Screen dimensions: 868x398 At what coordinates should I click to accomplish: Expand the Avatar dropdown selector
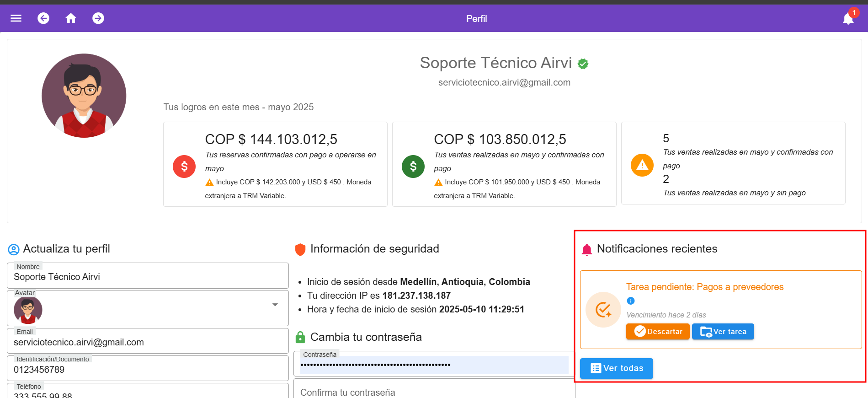(275, 305)
